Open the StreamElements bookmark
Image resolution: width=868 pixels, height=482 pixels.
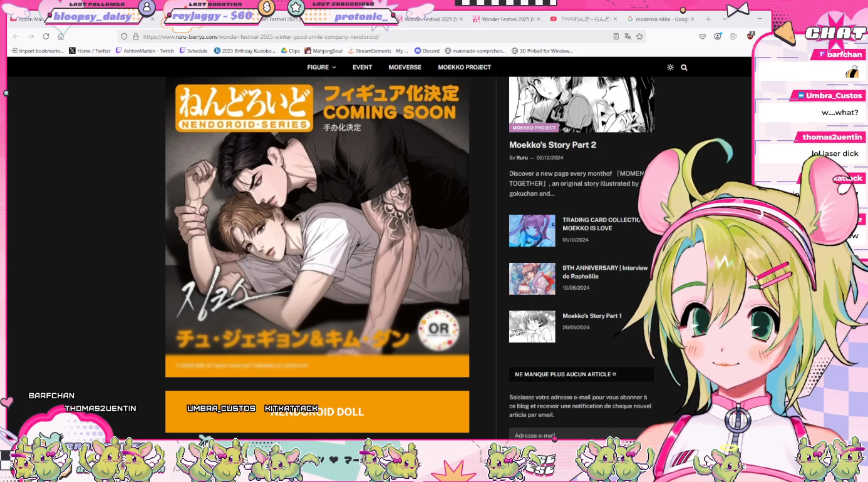(x=378, y=51)
